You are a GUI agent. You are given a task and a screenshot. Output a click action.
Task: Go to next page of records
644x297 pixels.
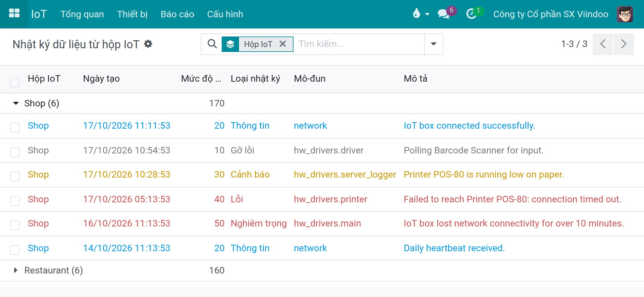coord(624,44)
